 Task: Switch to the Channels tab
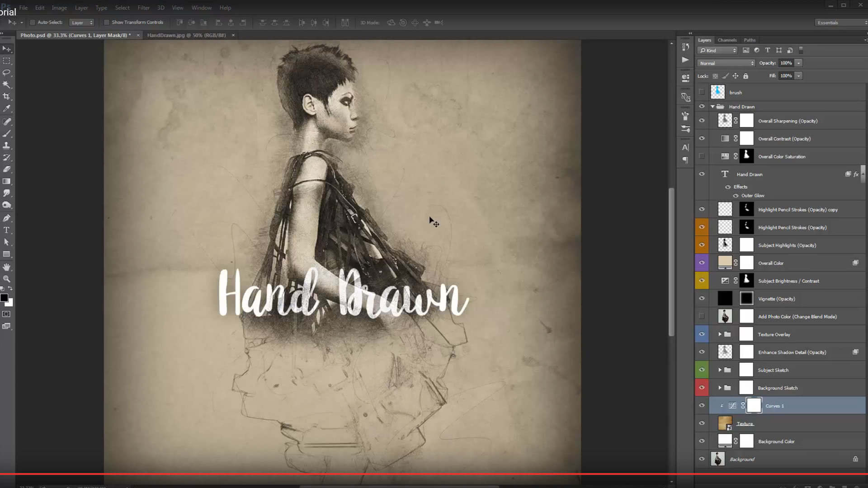[727, 40]
